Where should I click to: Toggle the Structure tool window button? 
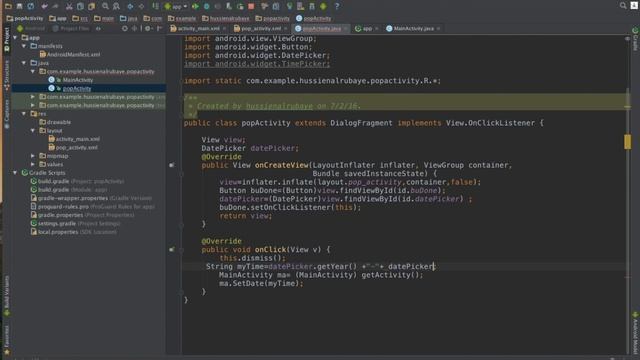(x=7, y=75)
